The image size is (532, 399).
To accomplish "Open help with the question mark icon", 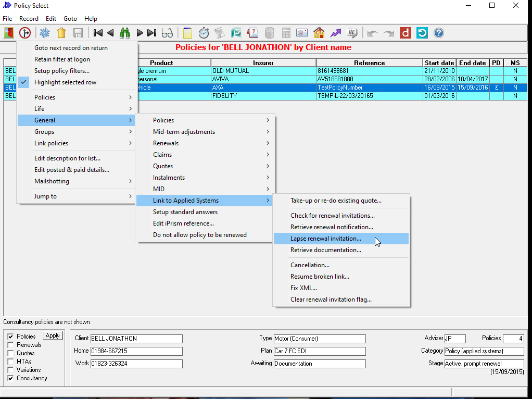I will (x=439, y=33).
